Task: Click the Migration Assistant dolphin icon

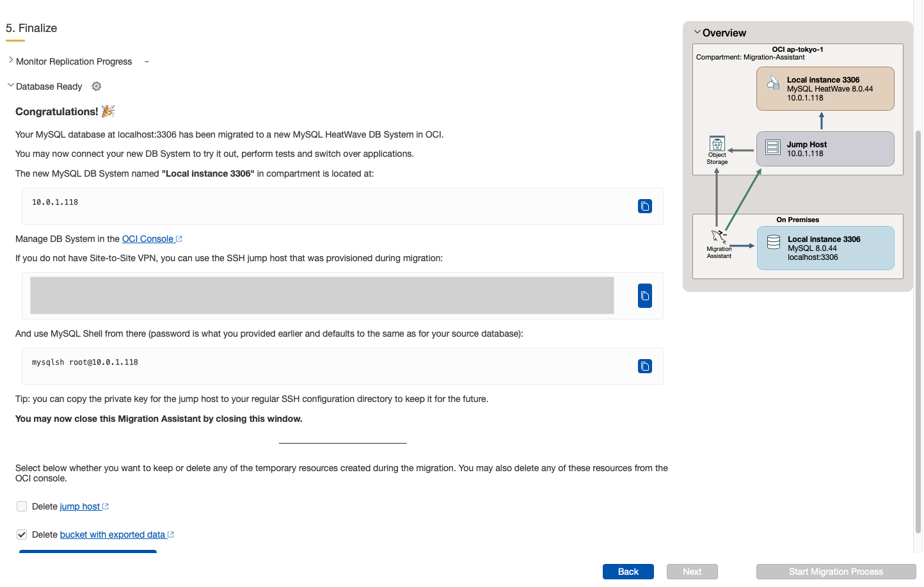Action: (x=719, y=236)
